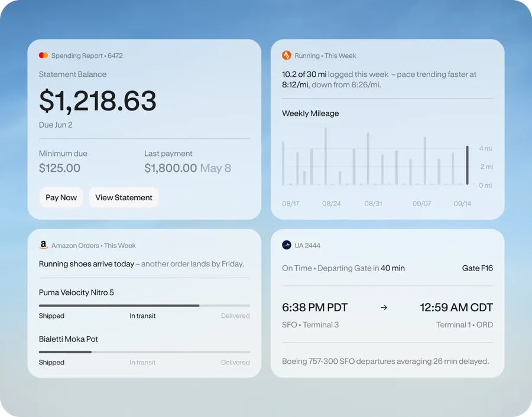Image resolution: width=532 pixels, height=417 pixels.
Task: Click the 08/17 date on chart axis
Action: point(291,203)
